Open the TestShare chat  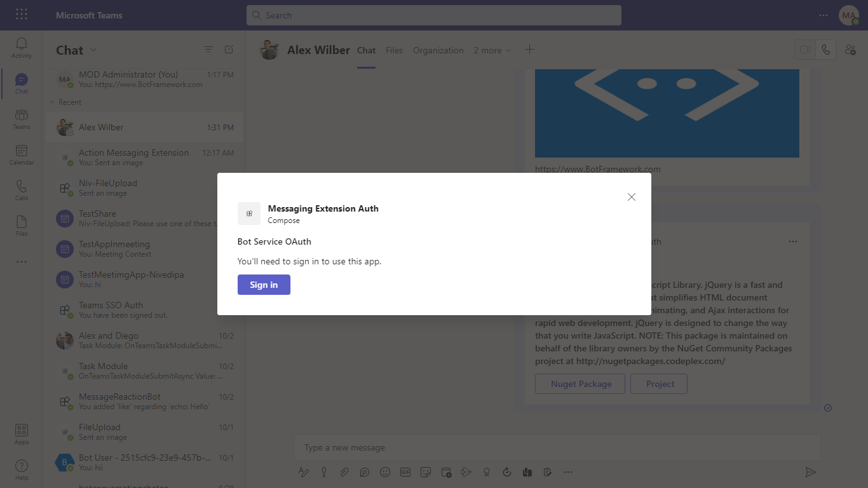click(x=144, y=219)
